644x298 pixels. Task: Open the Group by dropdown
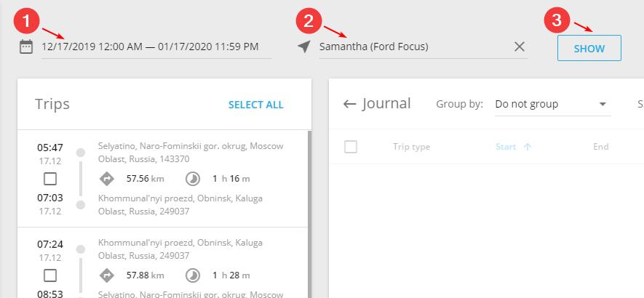(553, 104)
